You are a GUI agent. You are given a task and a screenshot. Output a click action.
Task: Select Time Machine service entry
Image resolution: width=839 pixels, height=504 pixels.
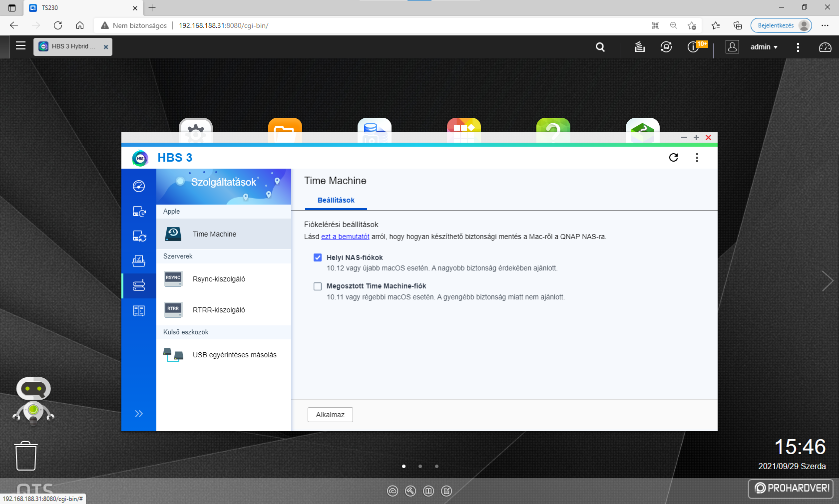[x=224, y=234]
